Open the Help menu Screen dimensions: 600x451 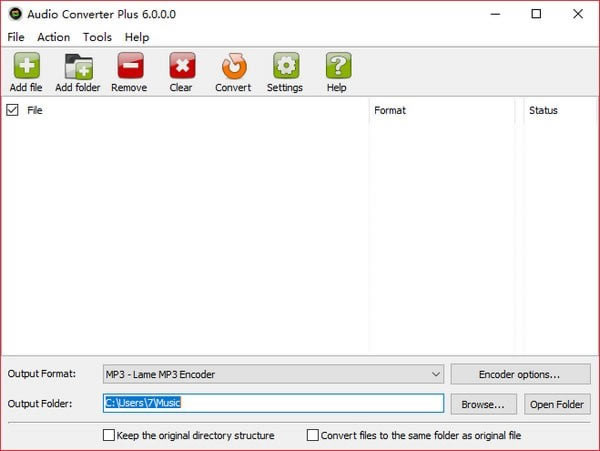click(x=137, y=37)
